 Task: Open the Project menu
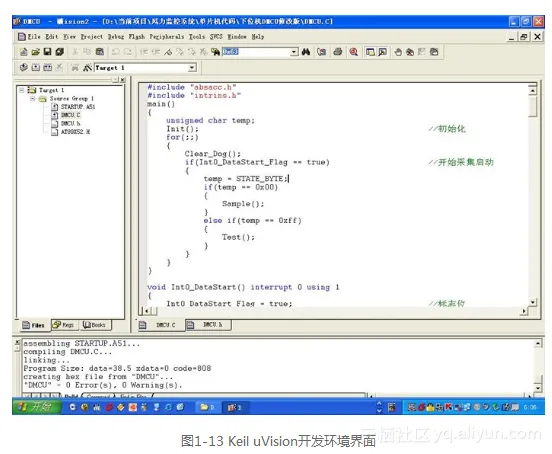[x=92, y=37]
